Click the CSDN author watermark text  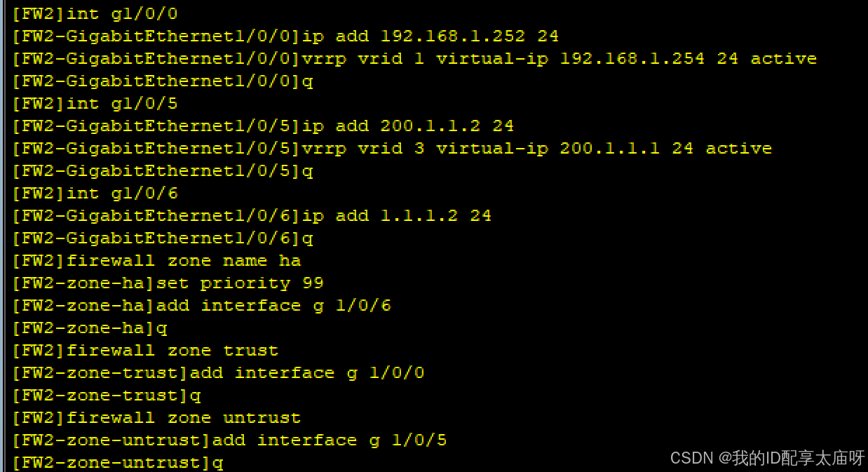point(768,458)
